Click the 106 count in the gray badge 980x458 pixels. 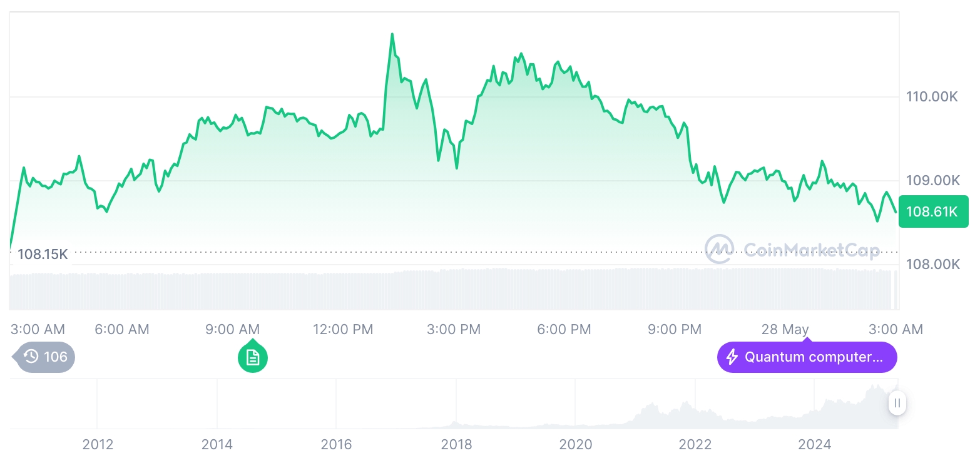tap(55, 357)
